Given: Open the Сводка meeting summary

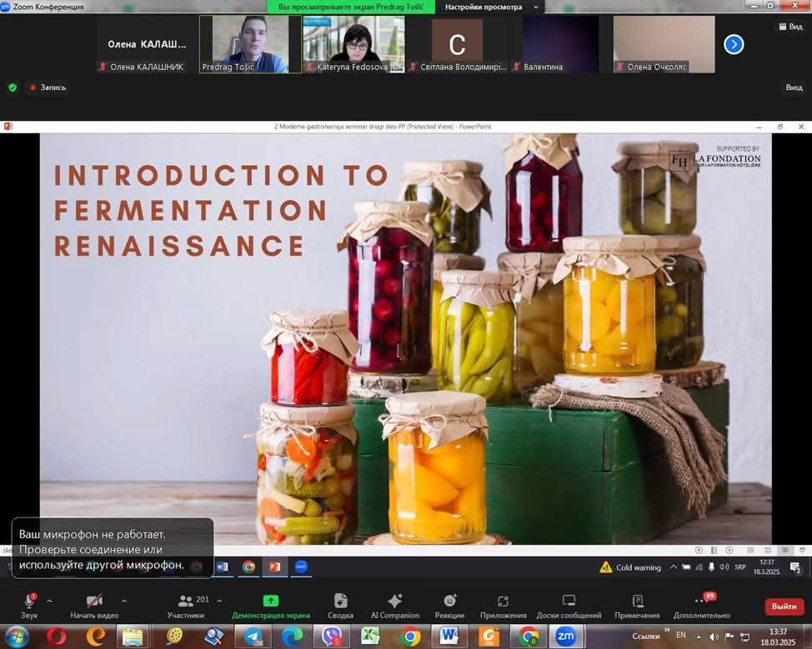Looking at the screenshot, I should [340, 605].
